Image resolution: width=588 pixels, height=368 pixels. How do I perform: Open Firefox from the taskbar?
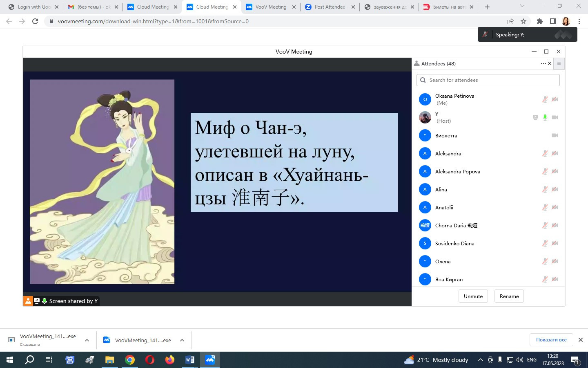coord(170,360)
